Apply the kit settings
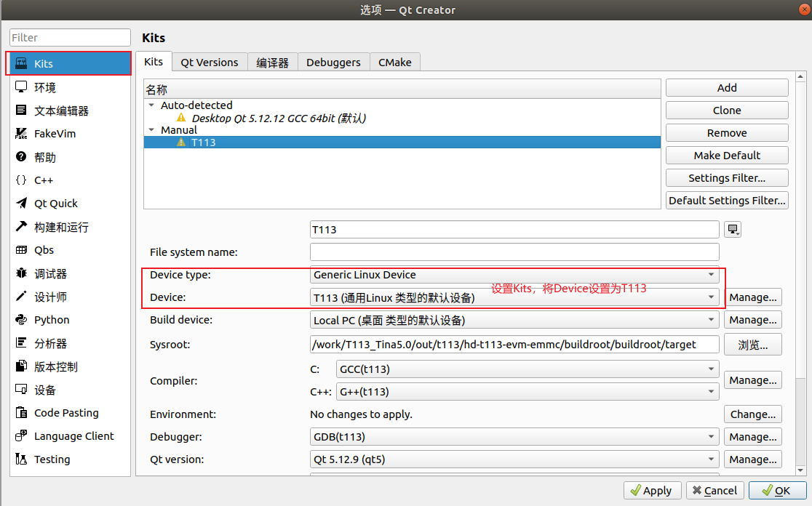 (x=652, y=491)
